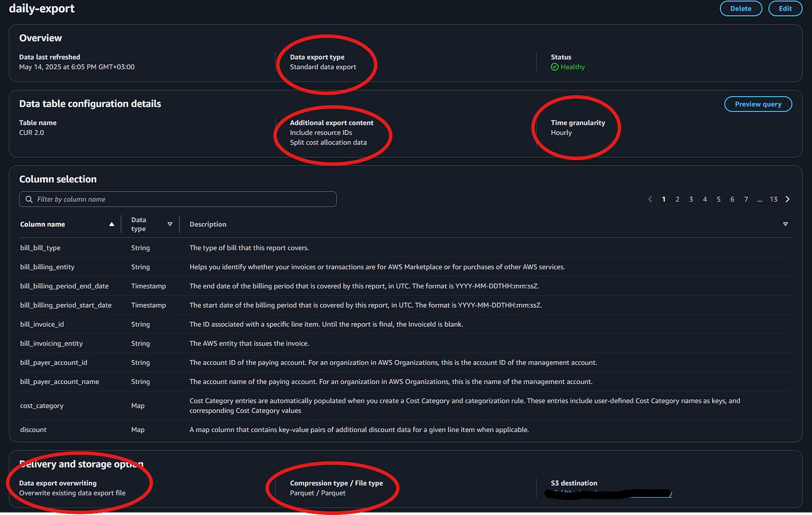Screen dimensions: 812x515
Task: Open the Data type column filter dropdown
Action: [170, 224]
